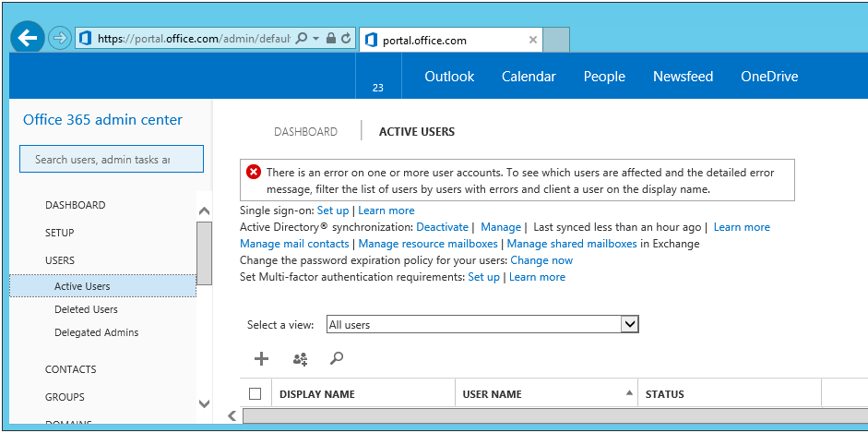Open DASHBOARD in the left sidebar
868x433 pixels.
76,205
